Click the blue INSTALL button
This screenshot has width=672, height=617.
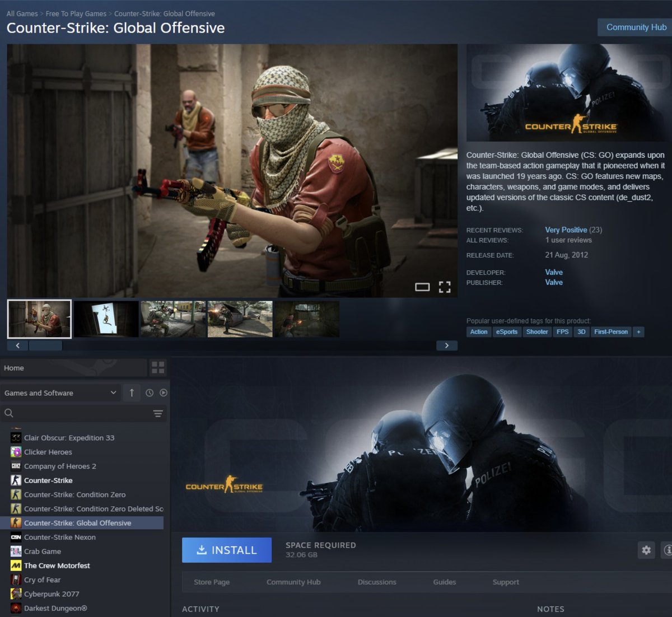[x=227, y=550]
